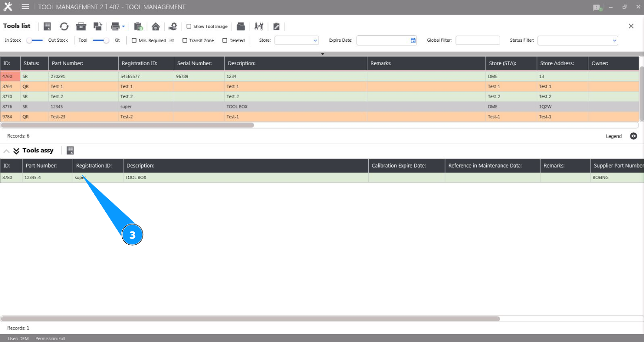Click Supplier Part Number column header
This screenshot has height=342, width=644.
point(617,166)
